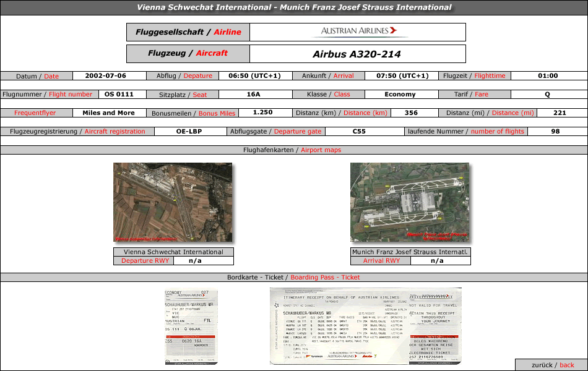Click the n/a value beside Arrival RWY
The height and width of the screenshot is (371, 588).
437,260
